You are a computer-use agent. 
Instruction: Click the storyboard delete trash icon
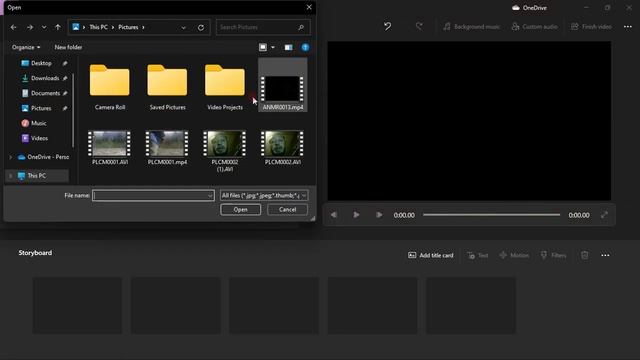584,256
